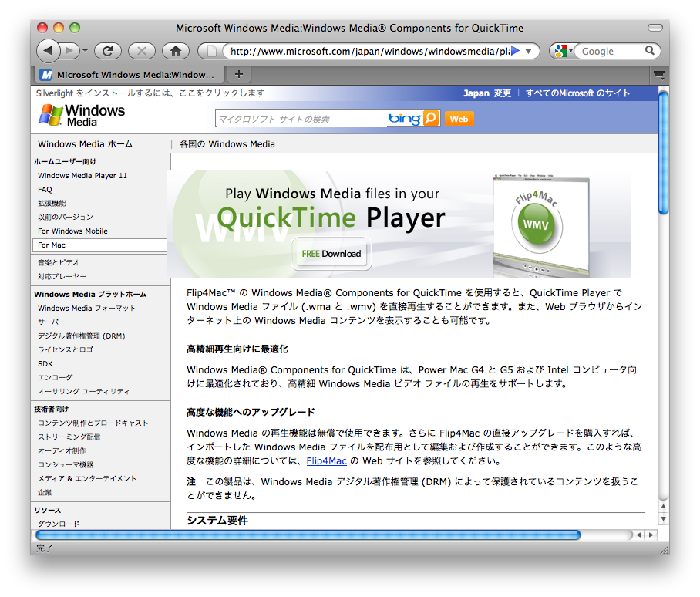
Task: Stop loading with the X toolbar button
Action: point(142,51)
